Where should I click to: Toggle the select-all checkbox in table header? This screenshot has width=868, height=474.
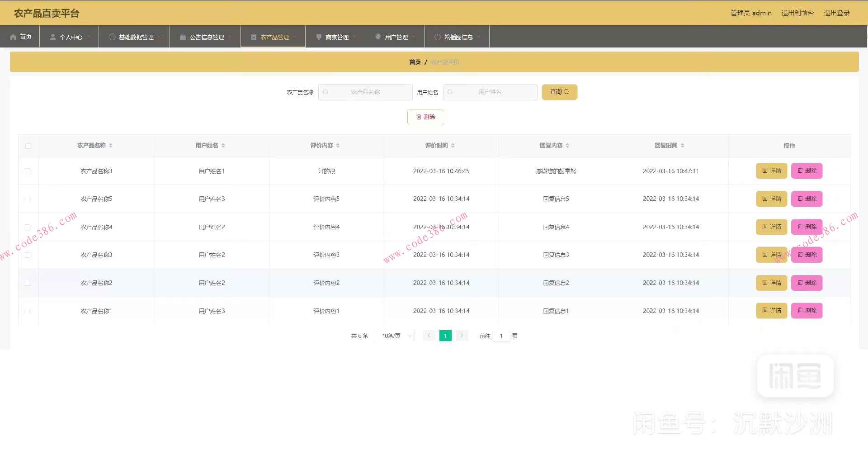pos(28,146)
